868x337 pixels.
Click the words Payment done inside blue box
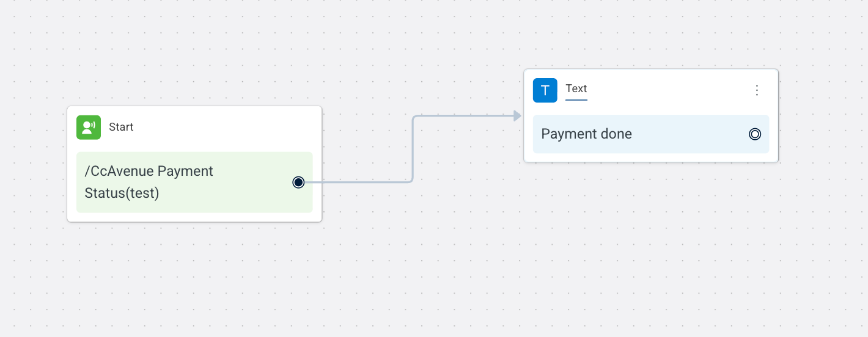587,134
